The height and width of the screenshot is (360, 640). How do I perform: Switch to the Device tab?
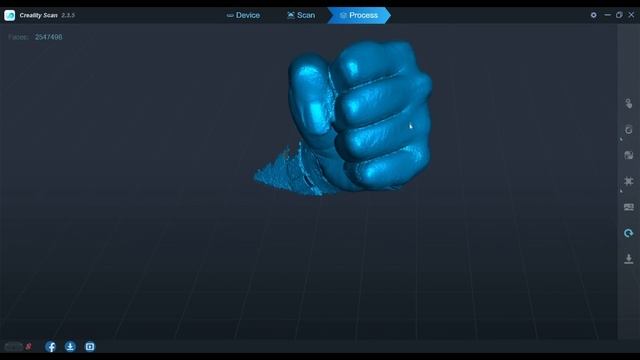click(x=243, y=15)
